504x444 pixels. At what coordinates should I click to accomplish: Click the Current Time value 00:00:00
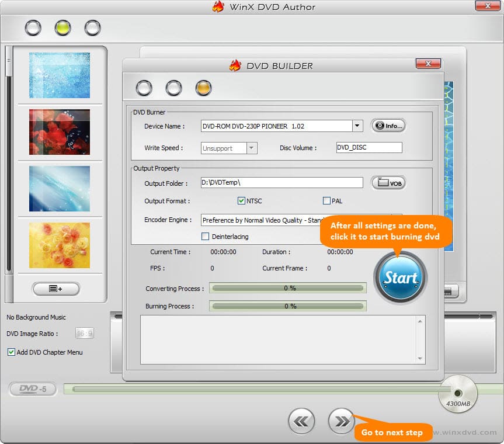pyautogui.click(x=223, y=252)
